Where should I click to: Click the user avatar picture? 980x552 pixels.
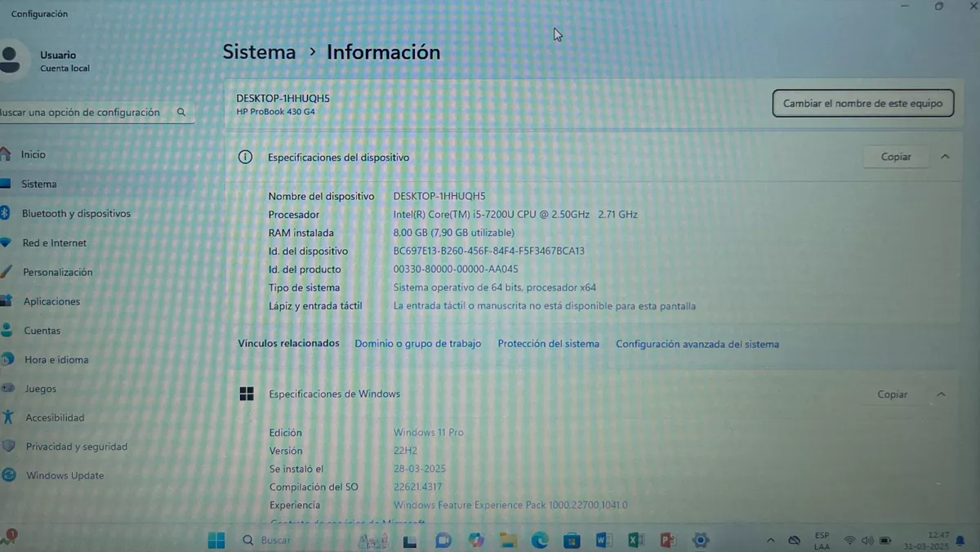coord(10,60)
